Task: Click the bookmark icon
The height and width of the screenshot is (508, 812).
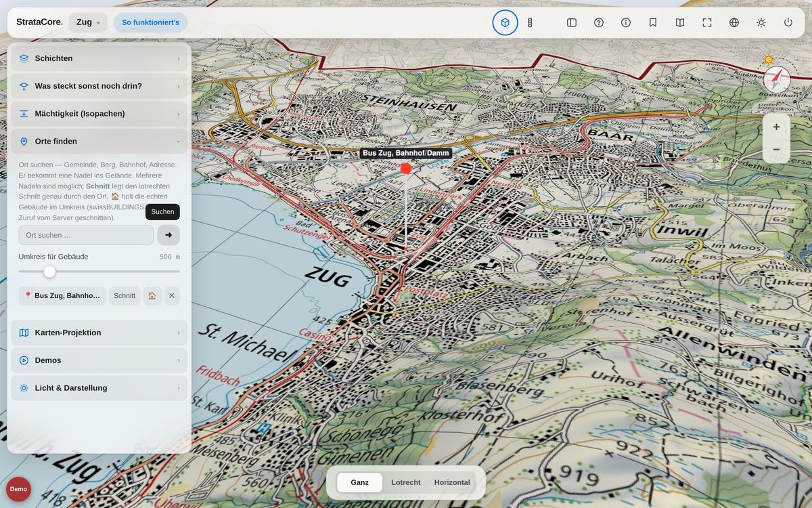Action: click(x=653, y=22)
